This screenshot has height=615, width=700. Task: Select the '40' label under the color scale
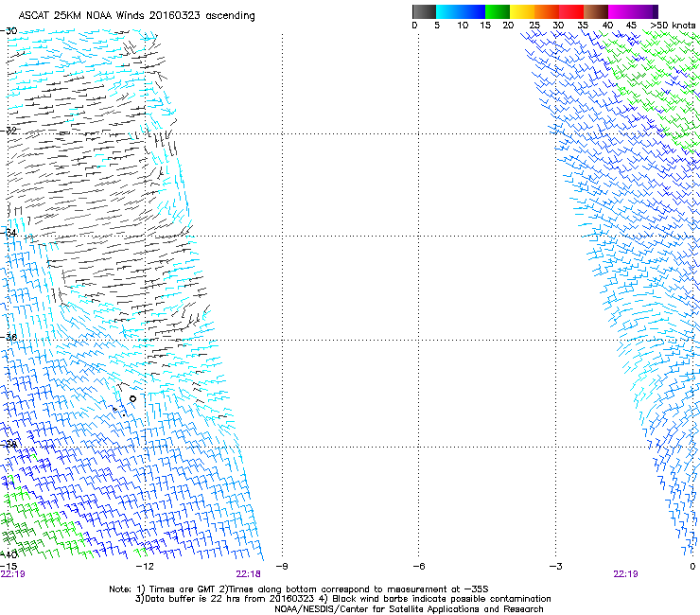coord(607,26)
